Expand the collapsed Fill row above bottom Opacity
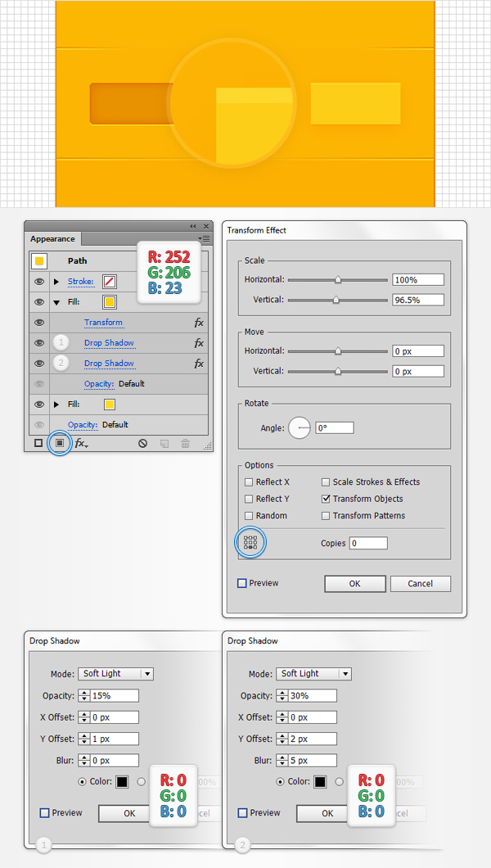 pos(56,405)
